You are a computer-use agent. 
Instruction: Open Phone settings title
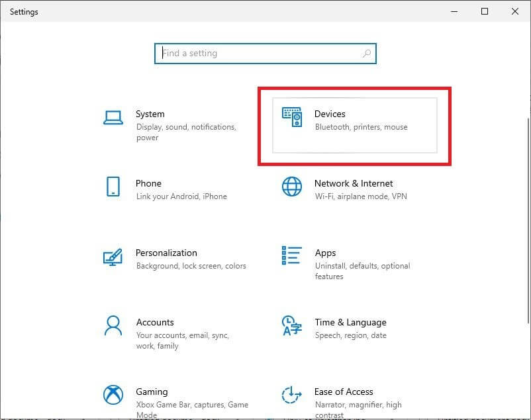point(148,183)
